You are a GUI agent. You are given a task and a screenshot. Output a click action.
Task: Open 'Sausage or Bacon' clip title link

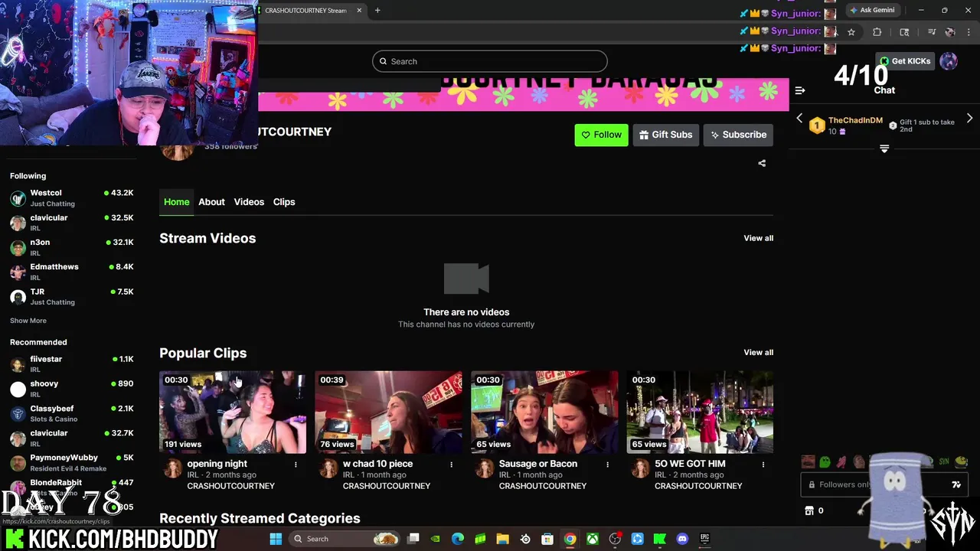(537, 464)
